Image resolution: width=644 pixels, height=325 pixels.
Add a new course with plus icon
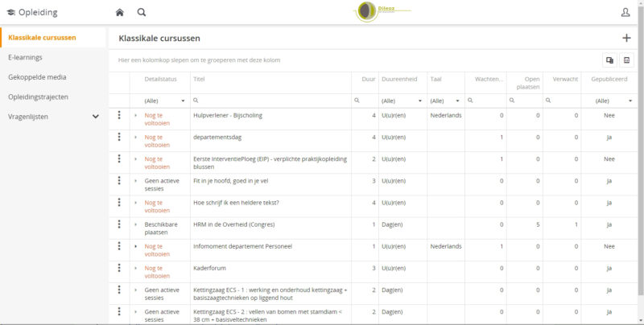tap(626, 38)
